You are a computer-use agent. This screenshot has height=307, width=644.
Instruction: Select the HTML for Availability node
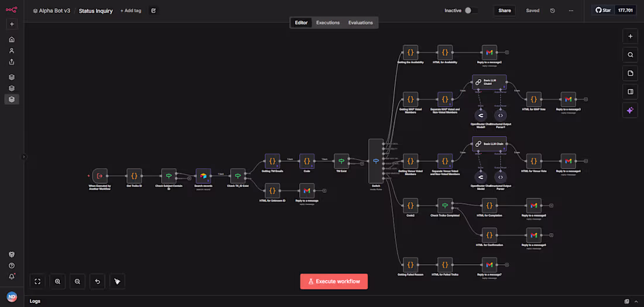point(445,53)
